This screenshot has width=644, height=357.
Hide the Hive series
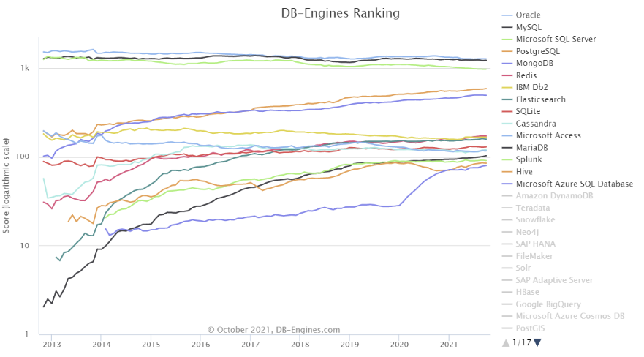pyautogui.click(x=517, y=172)
